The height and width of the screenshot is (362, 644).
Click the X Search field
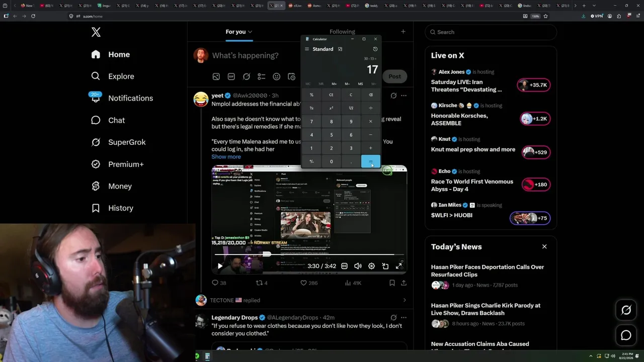tap(491, 32)
